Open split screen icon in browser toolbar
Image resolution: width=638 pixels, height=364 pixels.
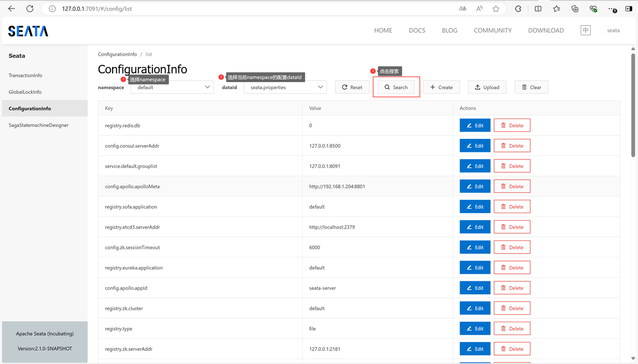tap(538, 8)
